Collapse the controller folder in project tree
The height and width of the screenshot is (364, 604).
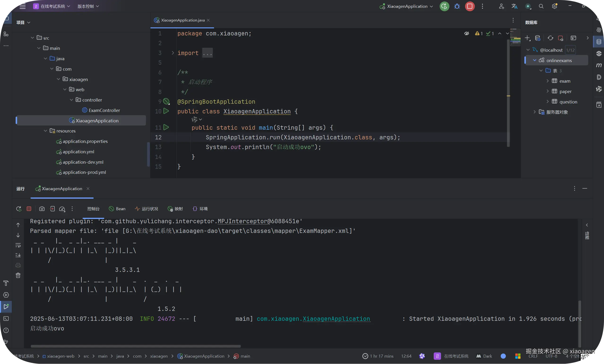71,100
